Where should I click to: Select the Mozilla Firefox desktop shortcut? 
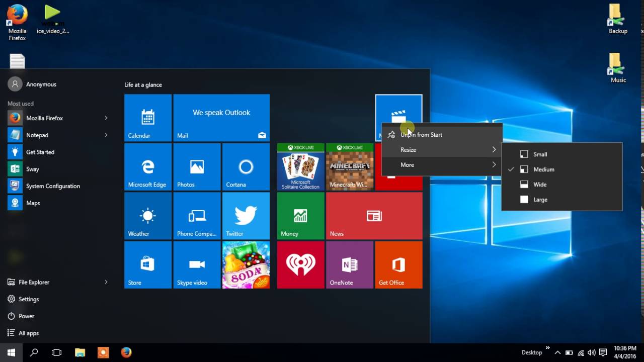coord(17,22)
